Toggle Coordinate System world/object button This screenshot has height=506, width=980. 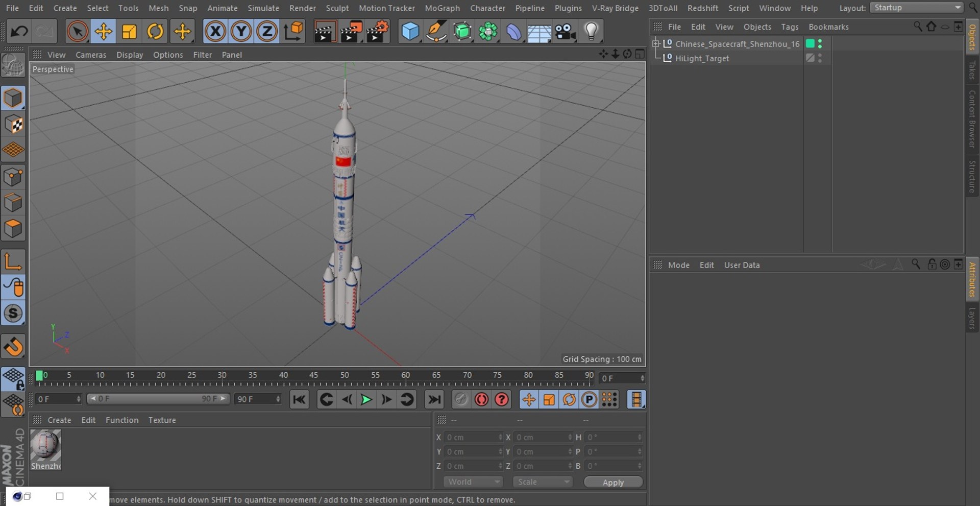pos(293,32)
